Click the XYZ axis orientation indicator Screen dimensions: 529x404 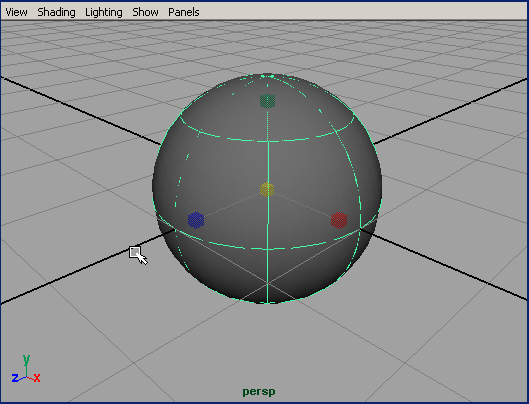(26, 369)
